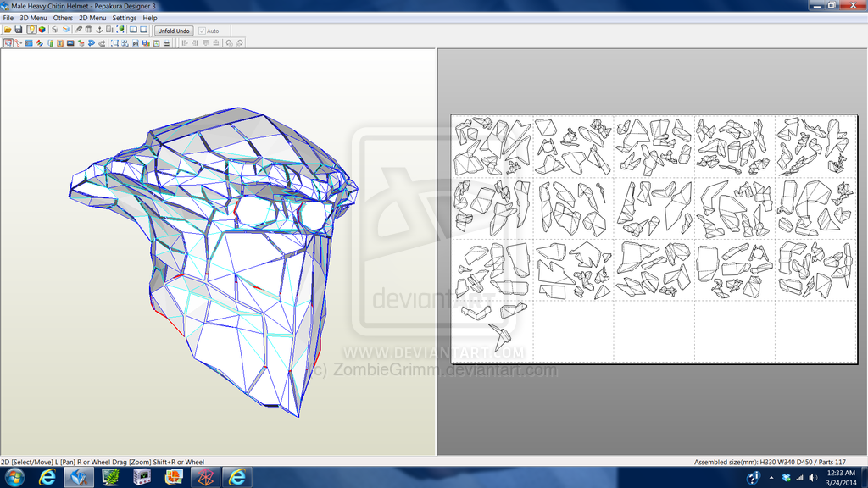The height and width of the screenshot is (488, 868).
Task: Click the speaker volume tray icon
Action: (813, 478)
